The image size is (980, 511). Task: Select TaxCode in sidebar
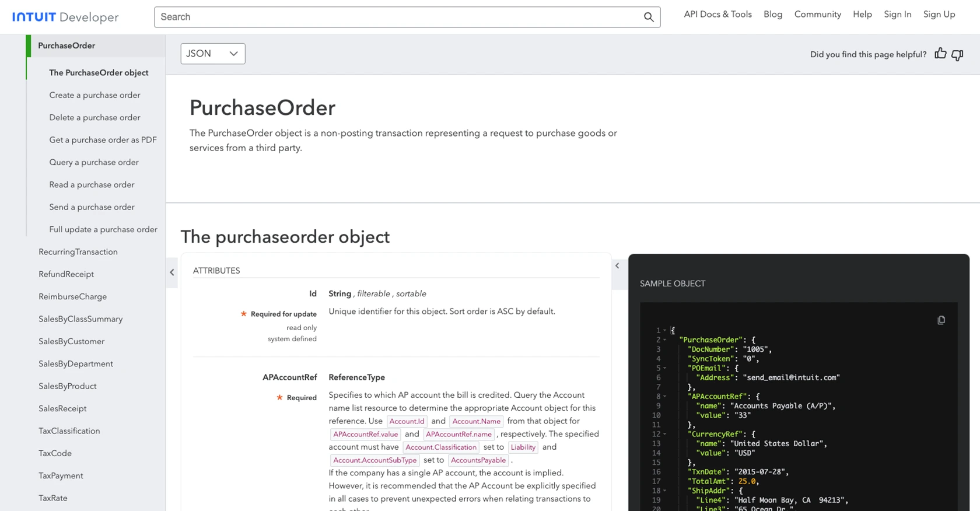[55, 453]
